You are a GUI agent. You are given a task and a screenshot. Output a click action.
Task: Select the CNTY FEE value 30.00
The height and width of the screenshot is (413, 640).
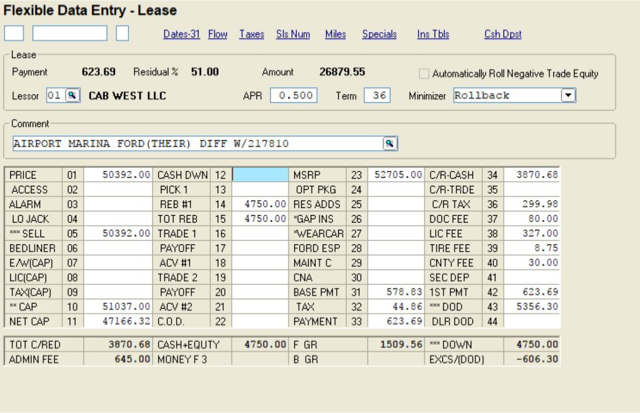coord(532,263)
